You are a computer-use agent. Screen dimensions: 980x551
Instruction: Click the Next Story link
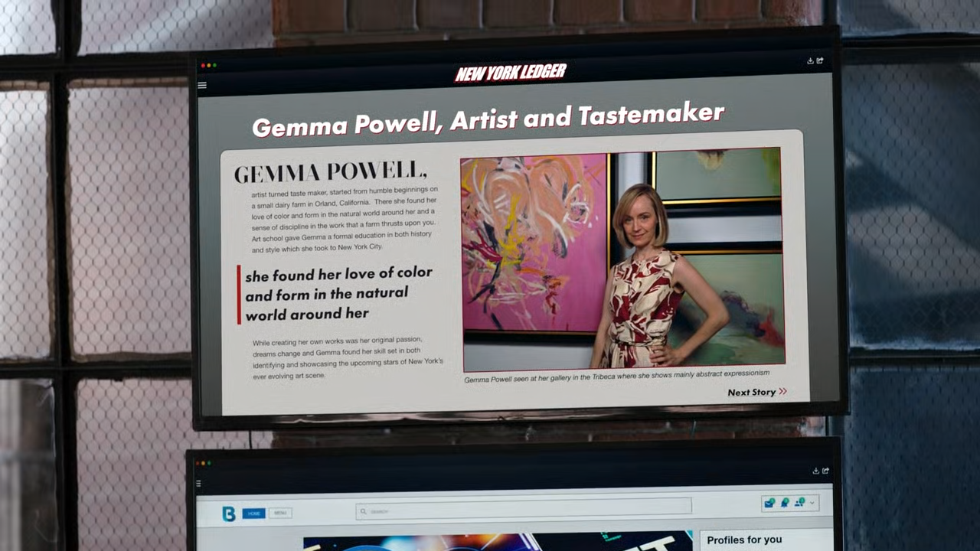pos(751,393)
